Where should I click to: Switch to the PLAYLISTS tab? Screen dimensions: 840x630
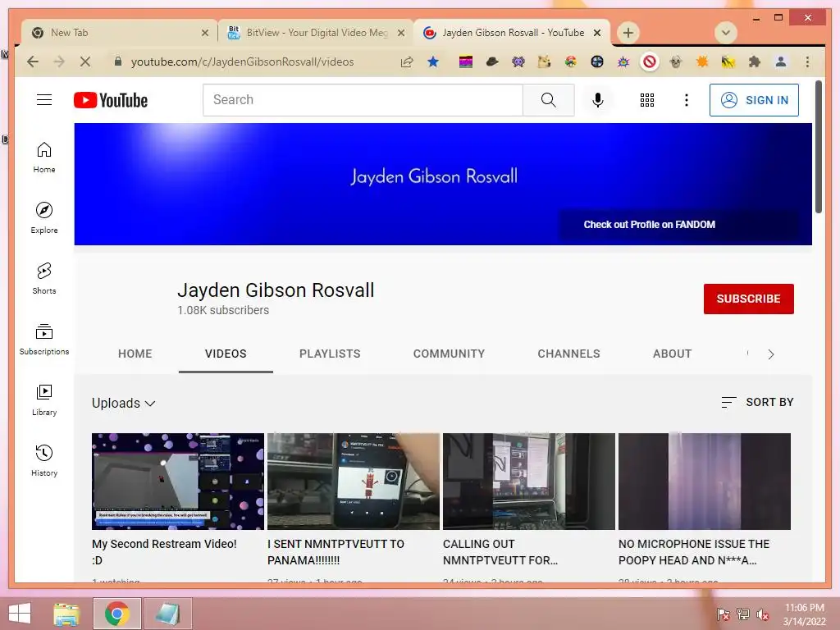click(330, 354)
